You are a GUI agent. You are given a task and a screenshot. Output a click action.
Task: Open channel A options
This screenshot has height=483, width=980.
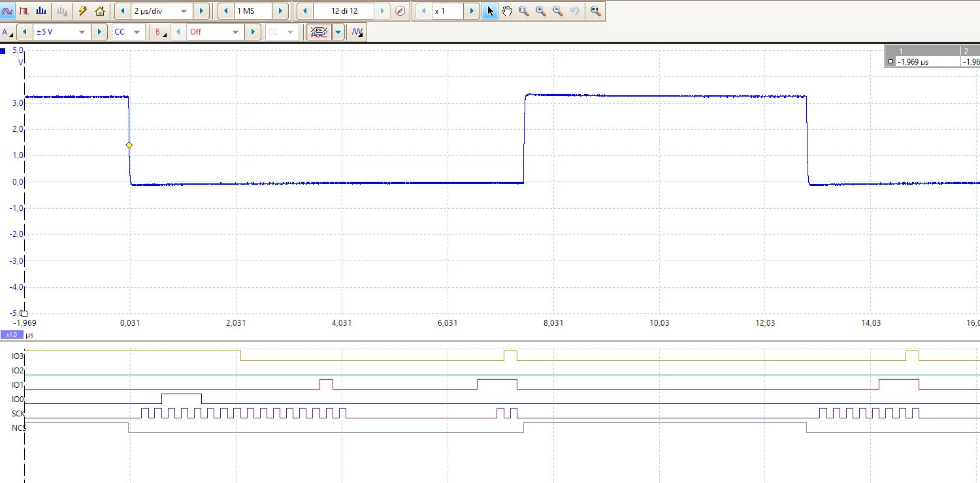coord(7,32)
